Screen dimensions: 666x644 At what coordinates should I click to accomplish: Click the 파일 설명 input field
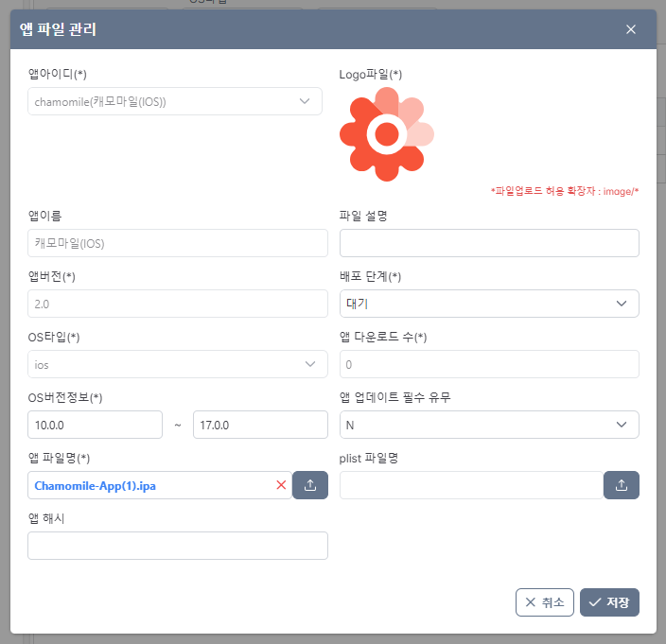(x=488, y=243)
